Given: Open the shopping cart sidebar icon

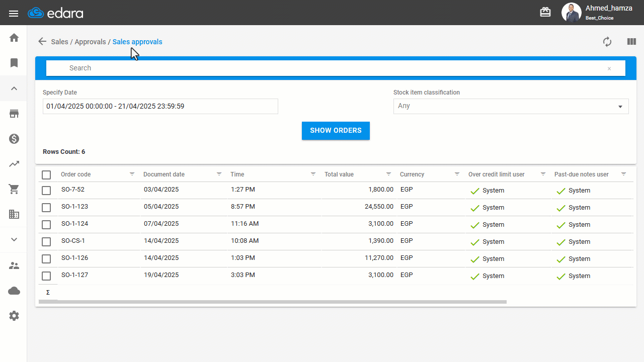Looking at the screenshot, I should (14, 189).
